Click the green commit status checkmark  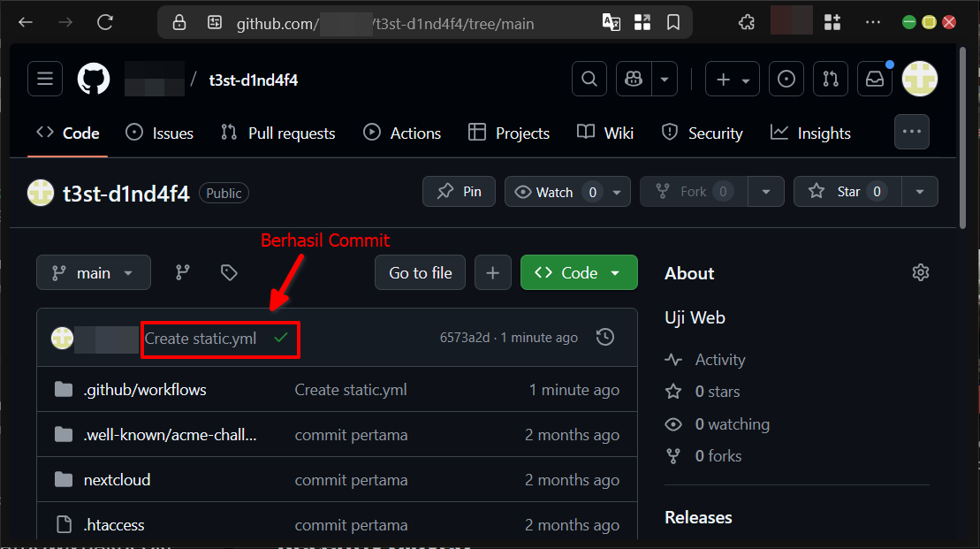[279, 338]
